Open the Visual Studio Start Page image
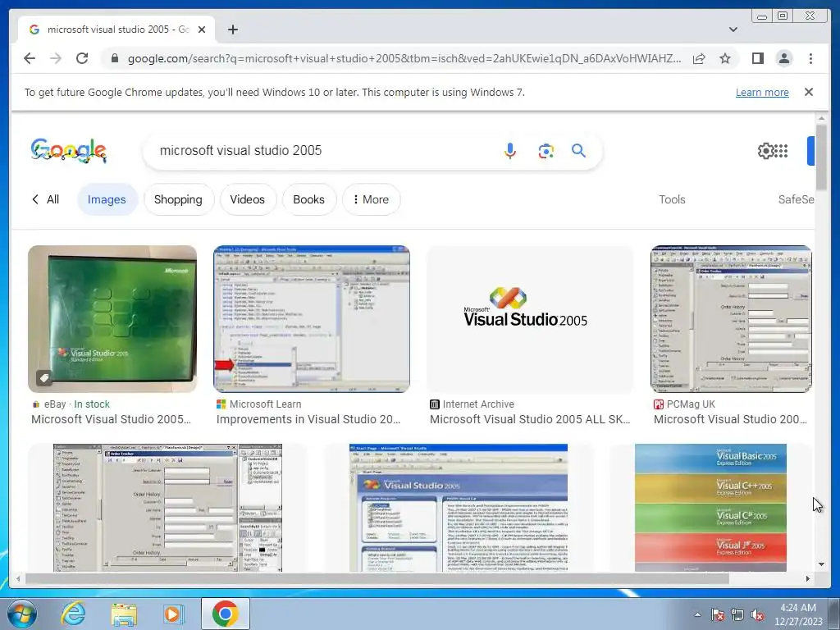This screenshot has height=630, width=840. [x=459, y=507]
